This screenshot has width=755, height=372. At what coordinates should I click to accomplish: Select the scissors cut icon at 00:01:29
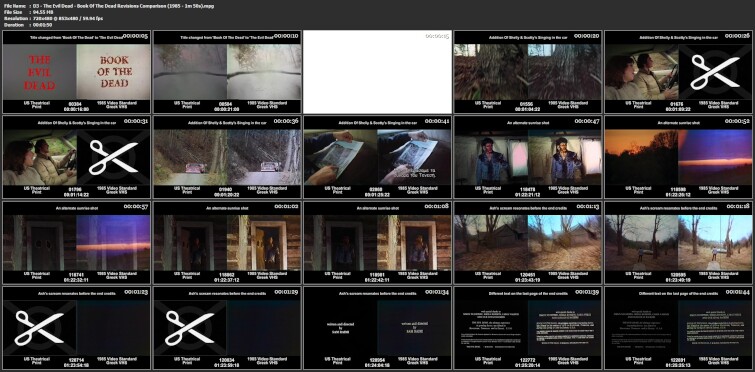point(190,328)
